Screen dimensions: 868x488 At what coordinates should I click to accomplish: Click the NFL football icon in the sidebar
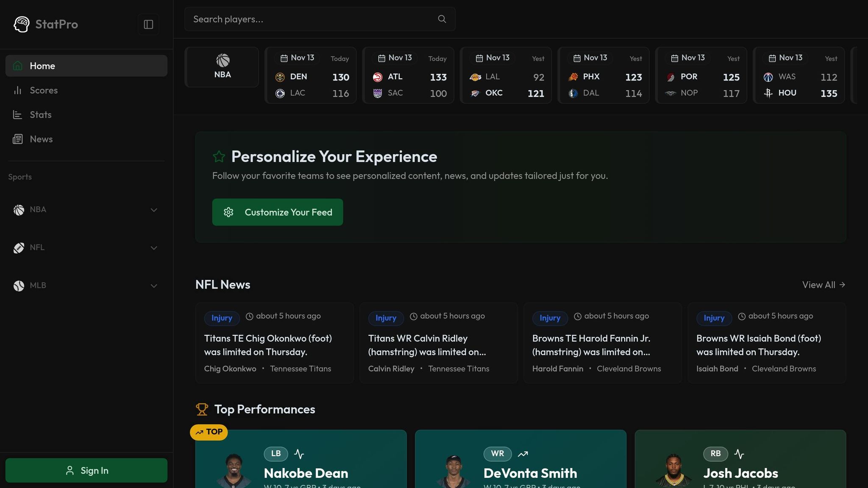(x=19, y=248)
